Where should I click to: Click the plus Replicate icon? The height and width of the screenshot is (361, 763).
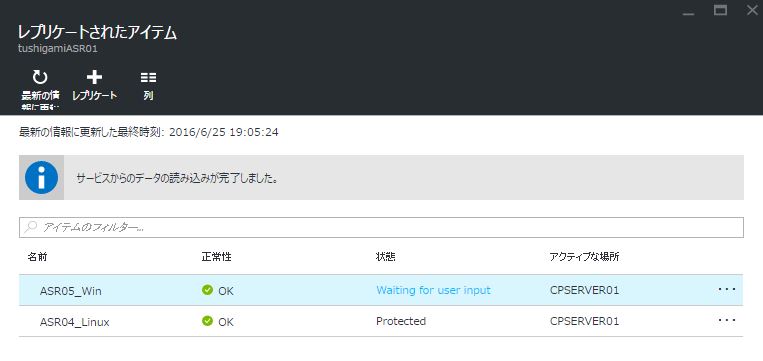pos(94,77)
